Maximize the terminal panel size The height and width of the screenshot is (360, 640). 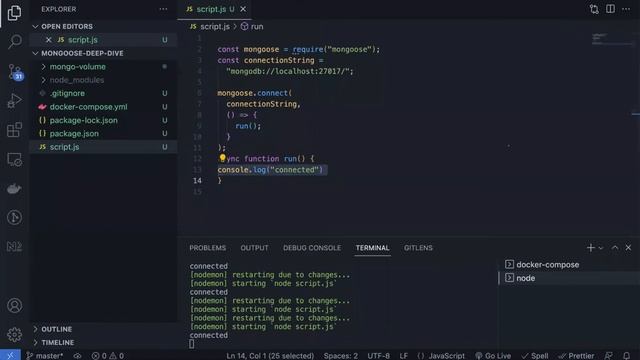(x=615, y=248)
